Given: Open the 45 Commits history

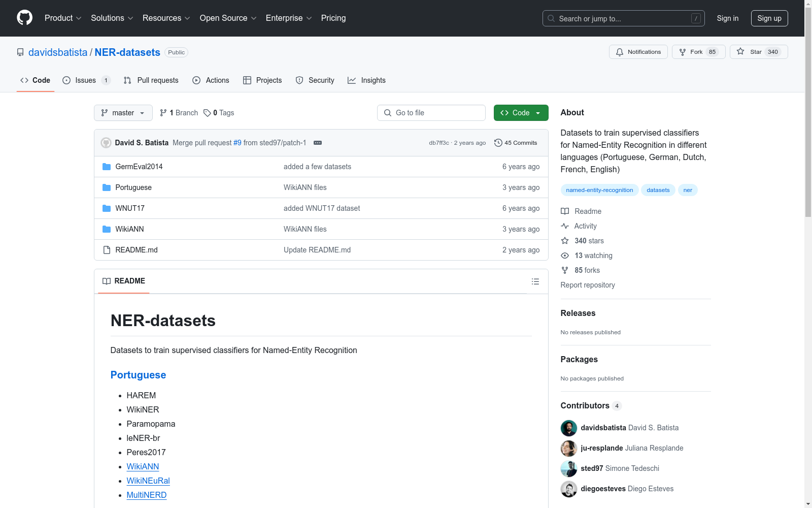Looking at the screenshot, I should click(x=516, y=143).
